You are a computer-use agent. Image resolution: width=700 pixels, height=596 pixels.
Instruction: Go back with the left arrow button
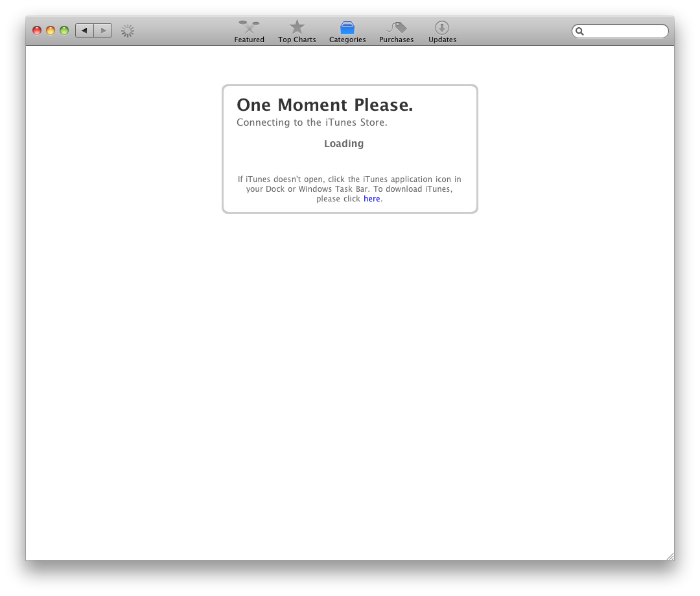(84, 30)
